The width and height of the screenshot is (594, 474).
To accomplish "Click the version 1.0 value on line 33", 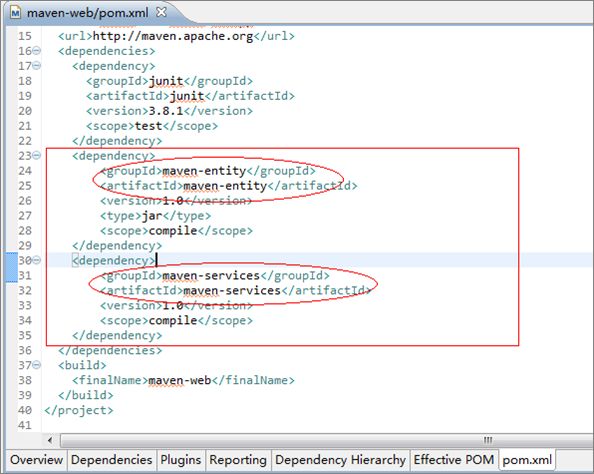I will pyautogui.click(x=173, y=305).
